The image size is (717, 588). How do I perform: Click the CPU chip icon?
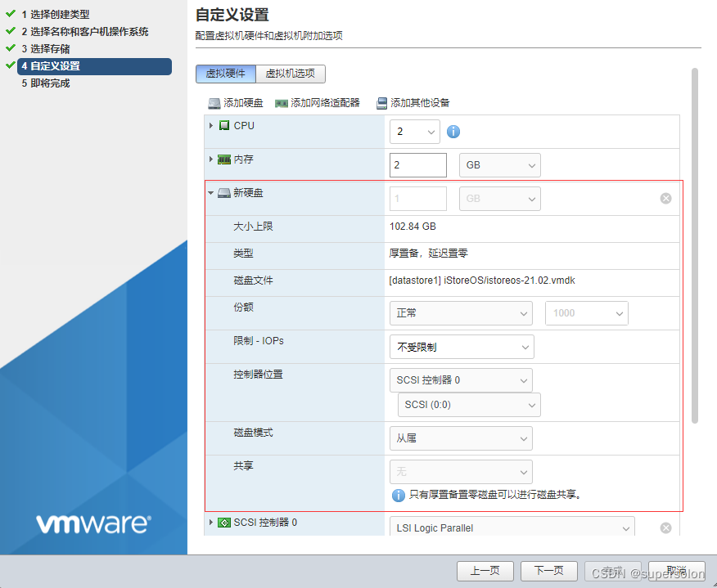point(224,126)
